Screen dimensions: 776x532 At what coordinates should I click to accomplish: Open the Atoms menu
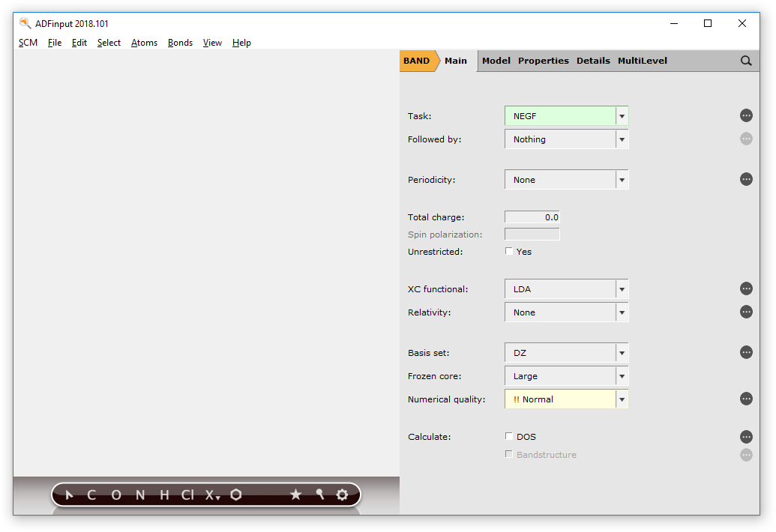pyautogui.click(x=144, y=43)
